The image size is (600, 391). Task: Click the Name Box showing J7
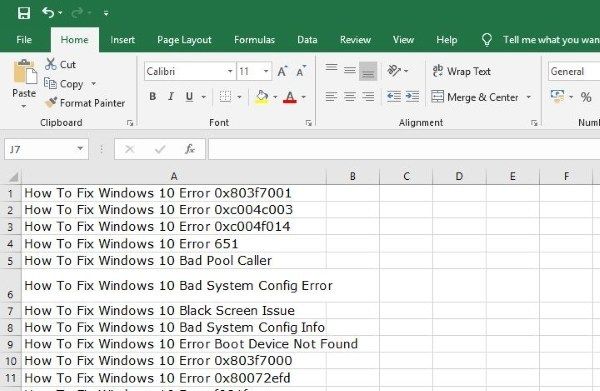40,149
